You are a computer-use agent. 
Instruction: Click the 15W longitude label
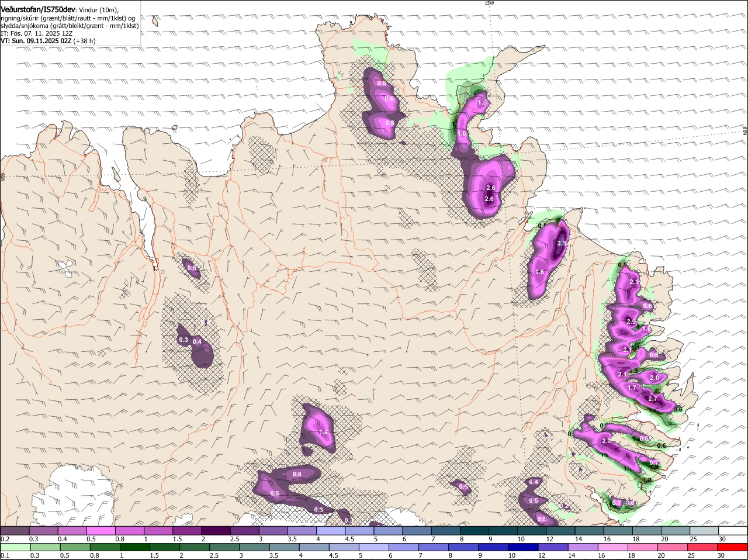pyautogui.click(x=490, y=3)
